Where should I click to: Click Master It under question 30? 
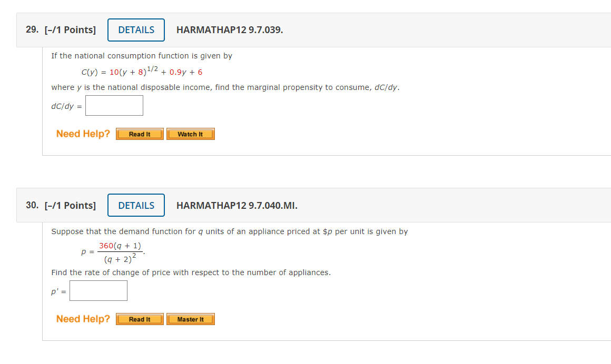point(190,319)
